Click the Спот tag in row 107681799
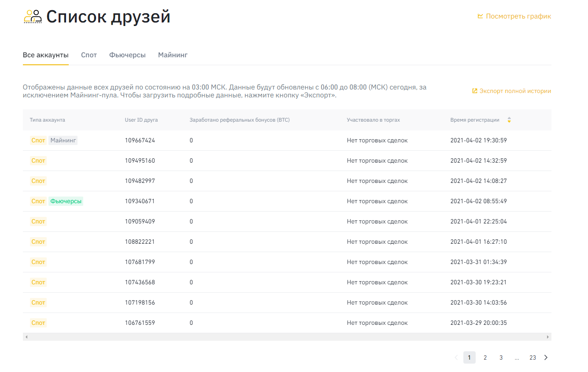The image size is (588, 372). click(38, 262)
